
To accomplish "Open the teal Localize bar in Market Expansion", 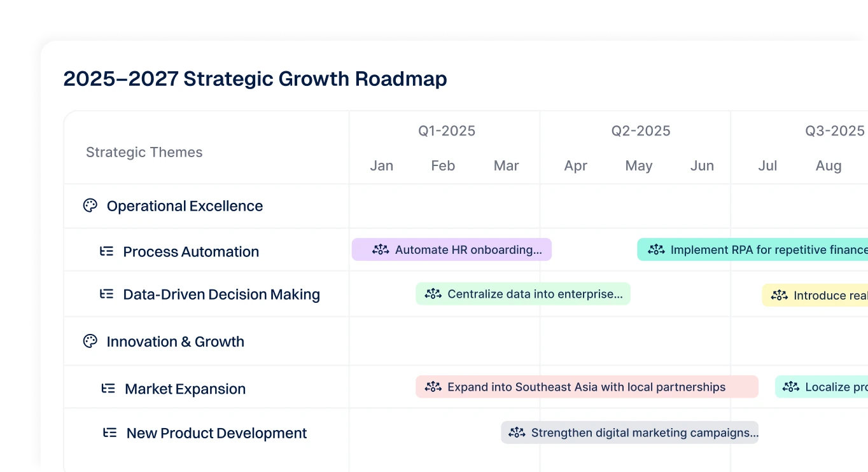I will [827, 387].
